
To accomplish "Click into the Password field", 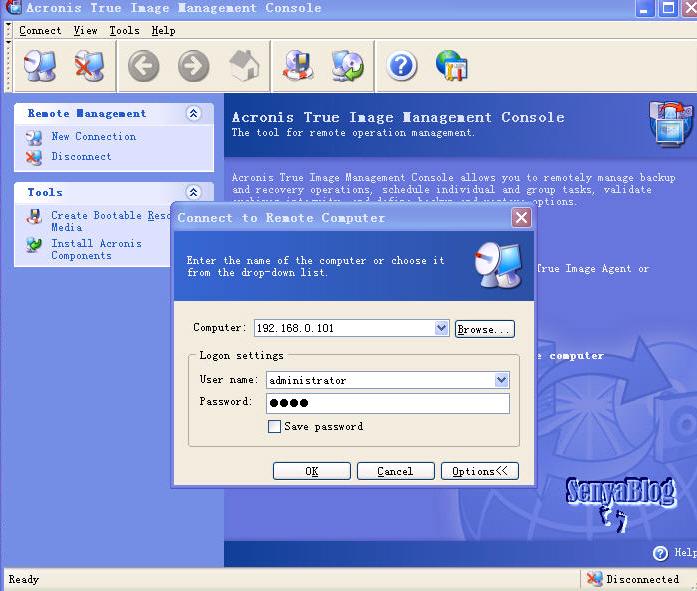I will tap(388, 403).
